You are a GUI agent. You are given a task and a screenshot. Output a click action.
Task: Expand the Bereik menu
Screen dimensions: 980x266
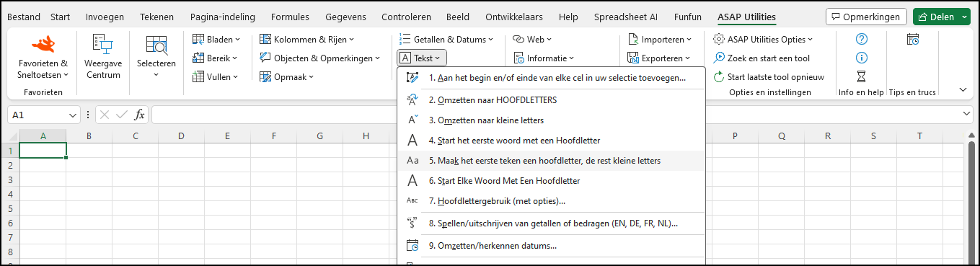point(216,58)
